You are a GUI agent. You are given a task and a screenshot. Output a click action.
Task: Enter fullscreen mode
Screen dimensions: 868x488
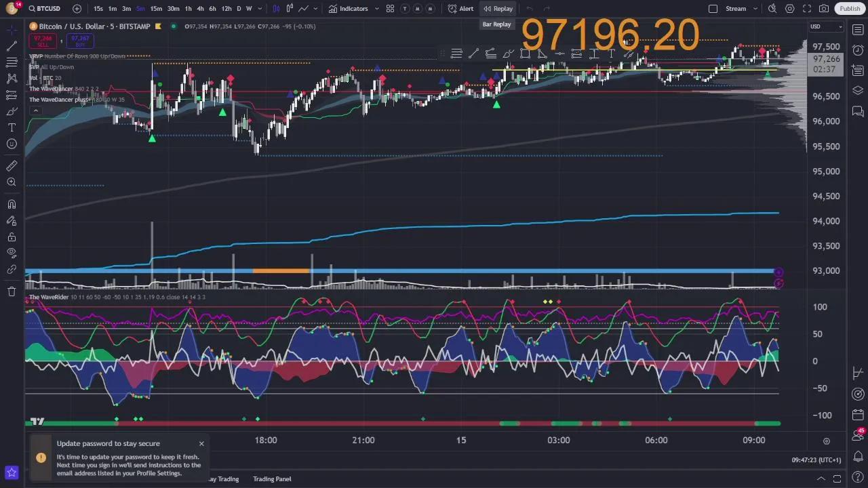coord(807,9)
